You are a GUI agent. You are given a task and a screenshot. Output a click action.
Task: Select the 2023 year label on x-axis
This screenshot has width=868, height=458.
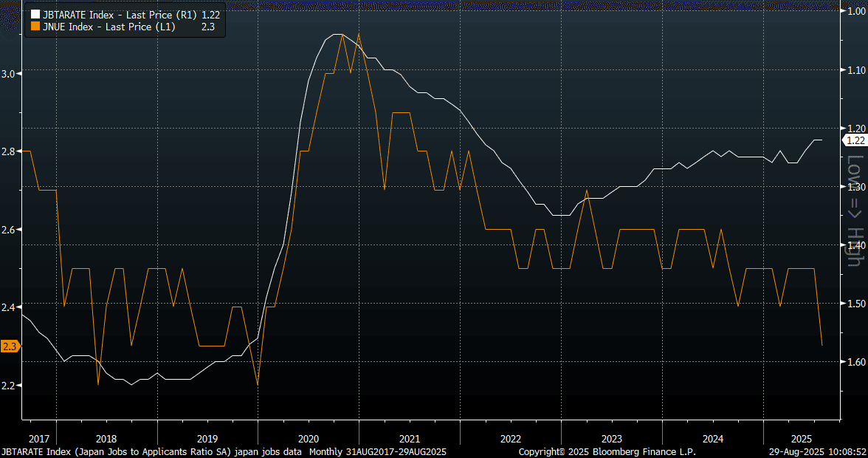pos(611,437)
